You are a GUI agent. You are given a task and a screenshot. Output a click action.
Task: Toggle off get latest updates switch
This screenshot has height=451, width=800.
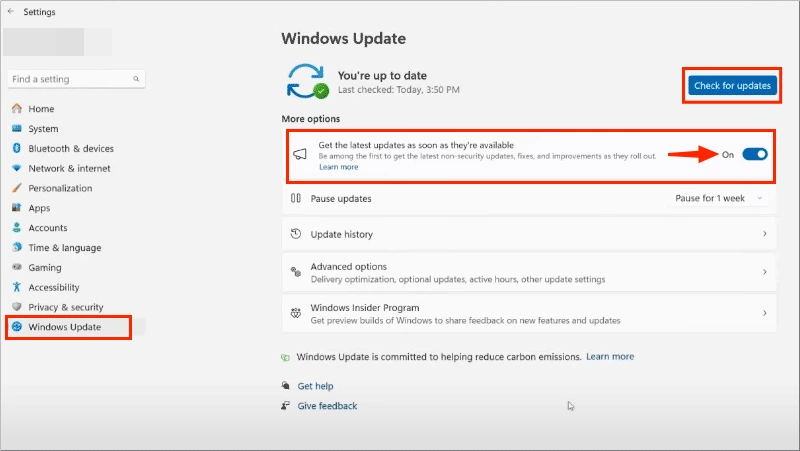(x=755, y=154)
